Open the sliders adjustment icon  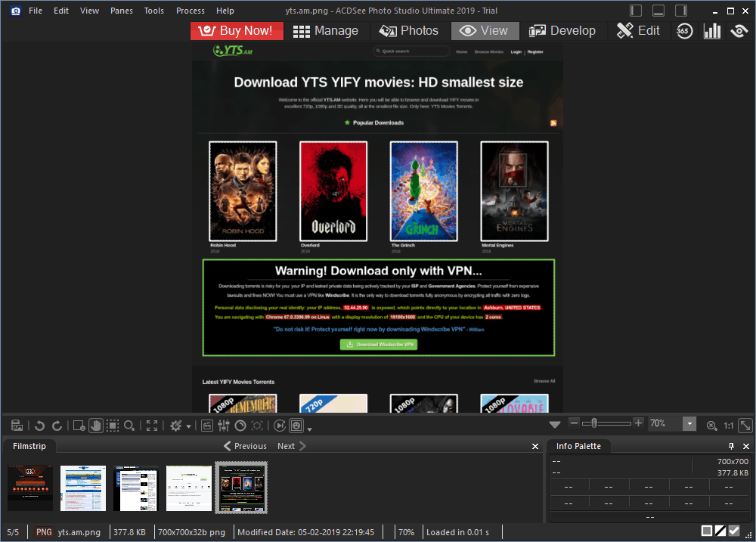coord(224,426)
